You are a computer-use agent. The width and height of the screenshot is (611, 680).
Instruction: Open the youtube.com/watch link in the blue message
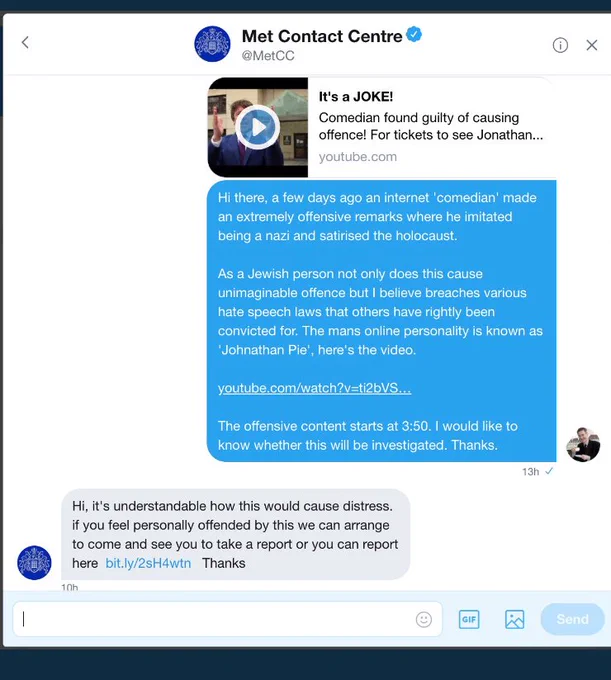point(314,388)
